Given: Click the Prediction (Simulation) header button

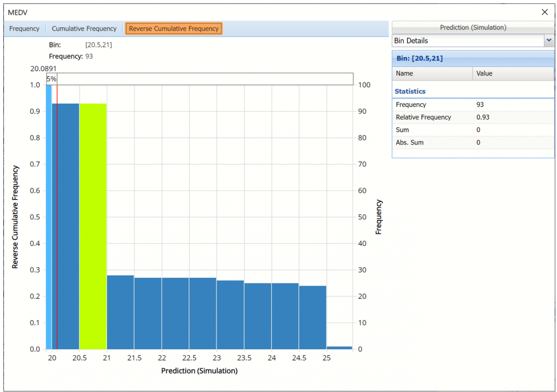Looking at the screenshot, I should (x=473, y=27).
